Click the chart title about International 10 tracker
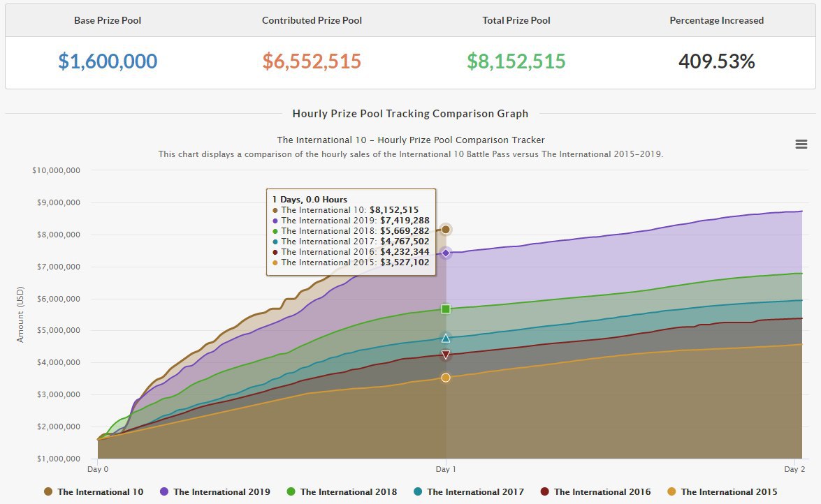Screen dimensions: 821x504 click(411, 140)
